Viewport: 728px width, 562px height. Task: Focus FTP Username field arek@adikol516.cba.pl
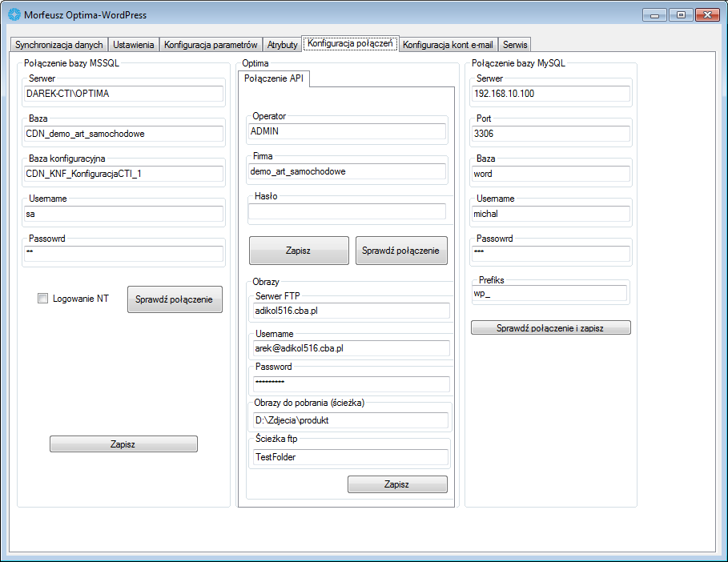[352, 348]
